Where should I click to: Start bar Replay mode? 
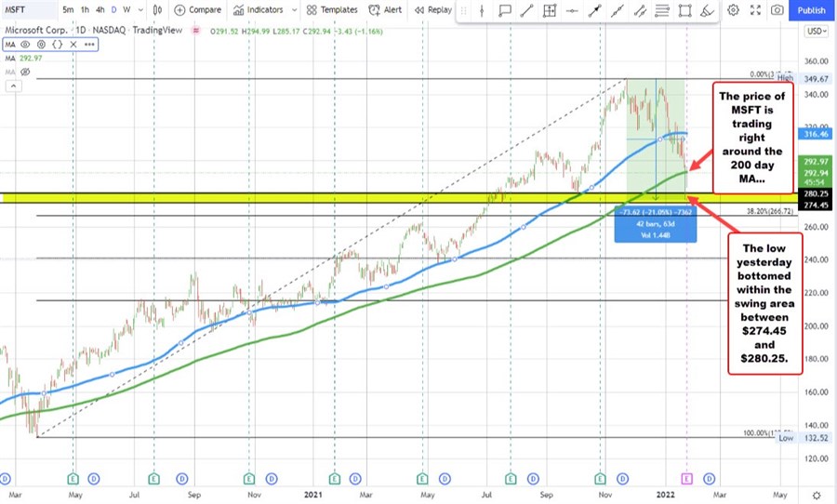pos(432,10)
